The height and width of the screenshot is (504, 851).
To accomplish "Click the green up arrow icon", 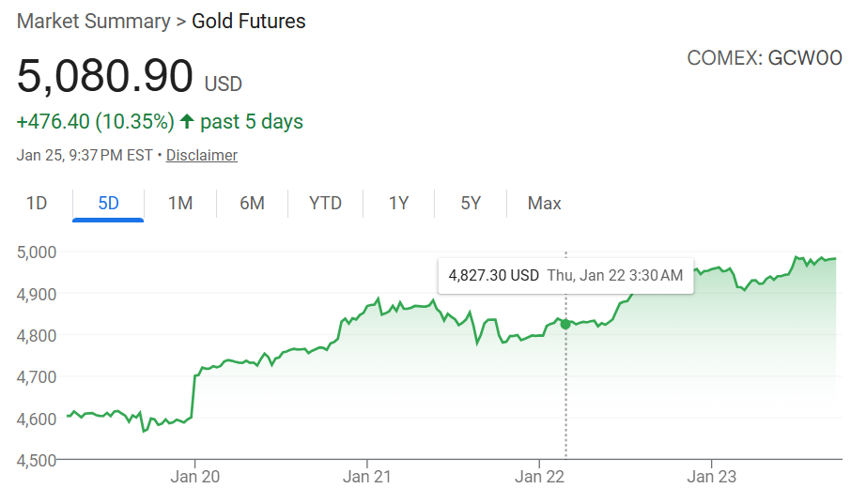I will coord(187,122).
